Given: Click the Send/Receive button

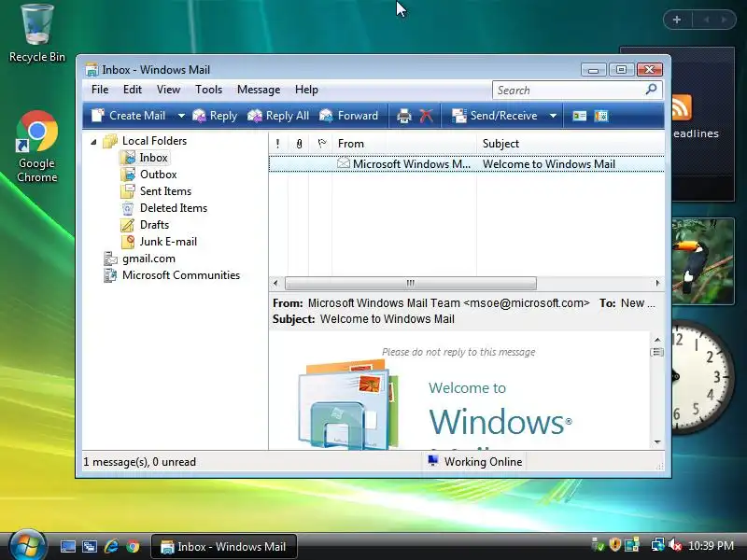Looking at the screenshot, I should (x=495, y=116).
